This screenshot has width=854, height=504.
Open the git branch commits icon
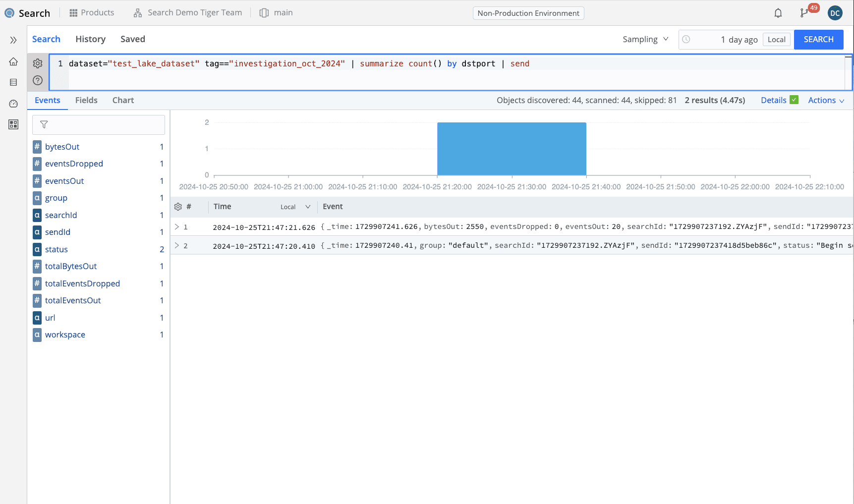[x=804, y=13]
